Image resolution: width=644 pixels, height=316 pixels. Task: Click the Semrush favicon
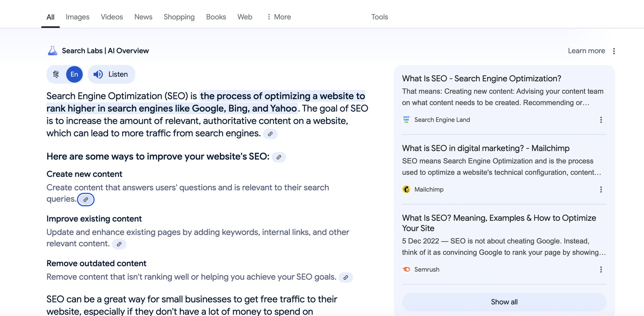click(406, 270)
